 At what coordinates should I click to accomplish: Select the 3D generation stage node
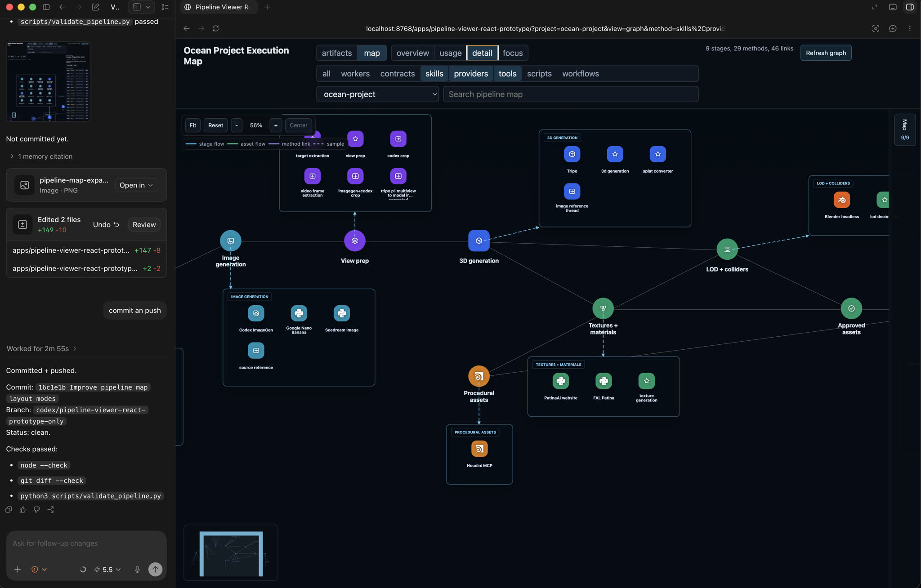click(479, 241)
